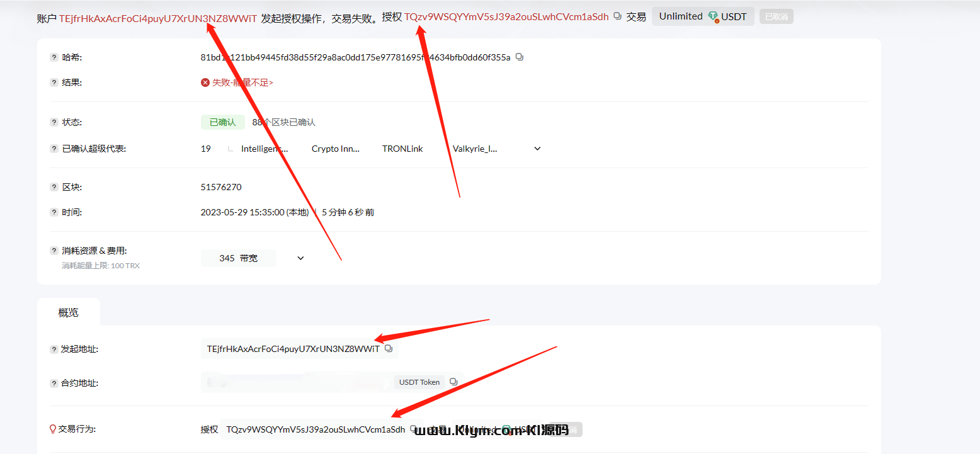980x454 pixels.
Task: Click the question mark beside 区块
Action: [54, 187]
